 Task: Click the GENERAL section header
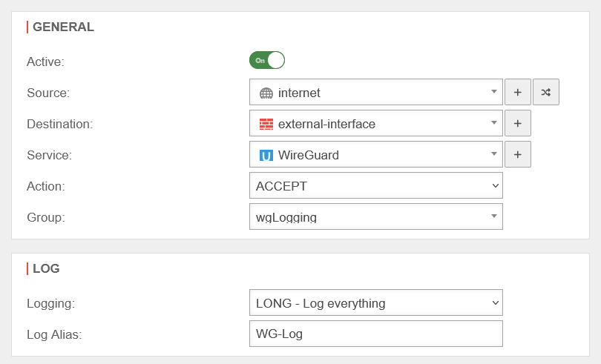(63, 27)
